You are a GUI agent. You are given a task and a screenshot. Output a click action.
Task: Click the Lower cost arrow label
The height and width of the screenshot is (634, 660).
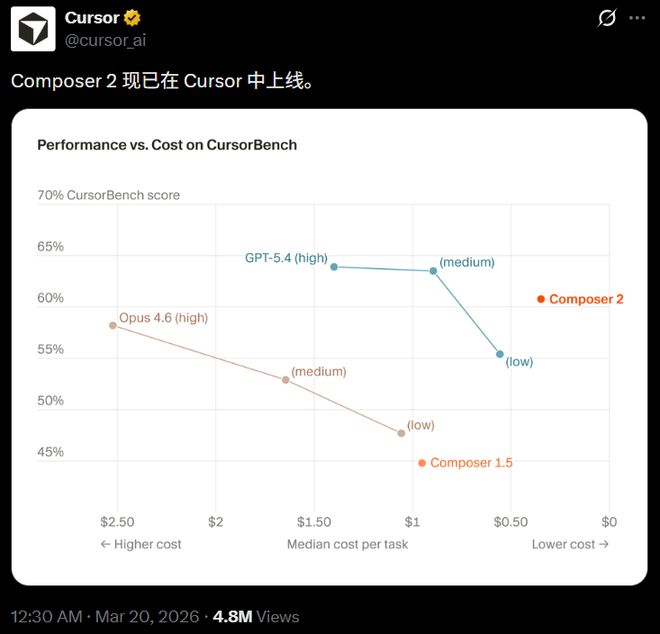[x=570, y=544]
